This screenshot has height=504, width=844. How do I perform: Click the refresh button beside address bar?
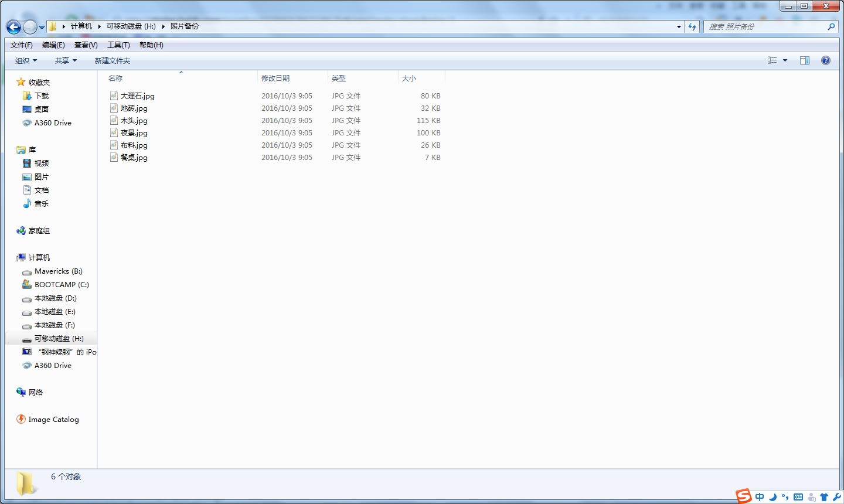pos(692,26)
